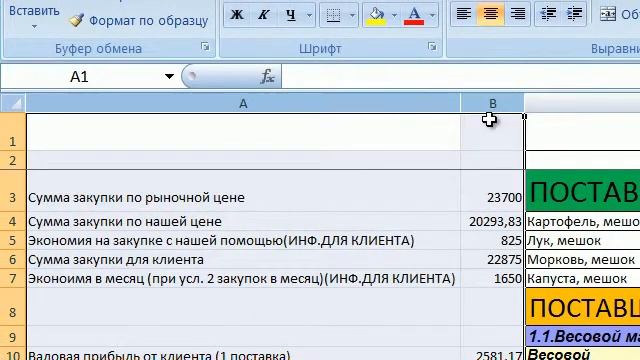
Task: Select cell with value 1650
Action: click(493, 278)
